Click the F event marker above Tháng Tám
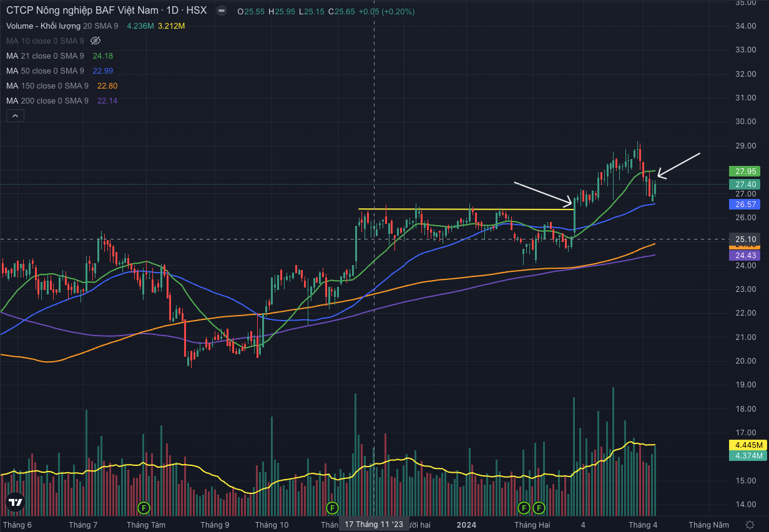 pos(144,507)
